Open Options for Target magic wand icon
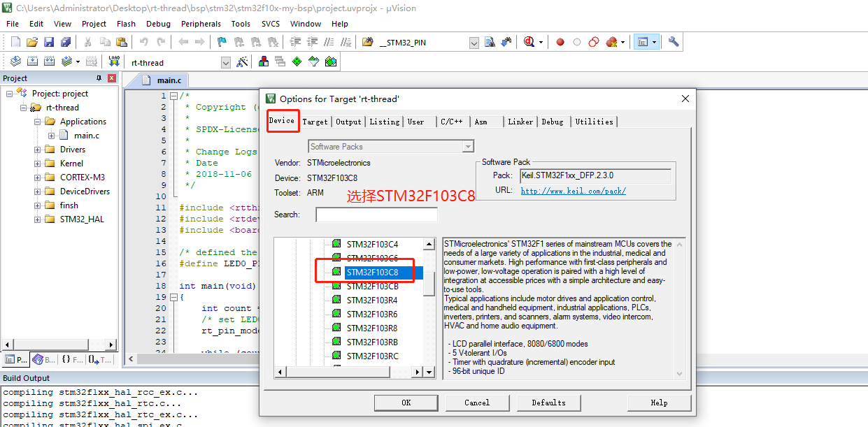The image size is (868, 427). [242, 61]
